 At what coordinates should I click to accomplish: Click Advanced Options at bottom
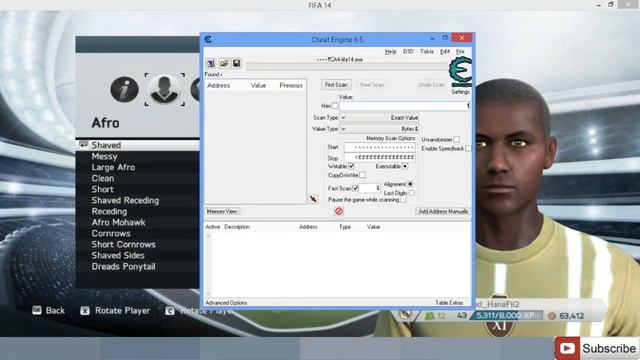(x=226, y=303)
